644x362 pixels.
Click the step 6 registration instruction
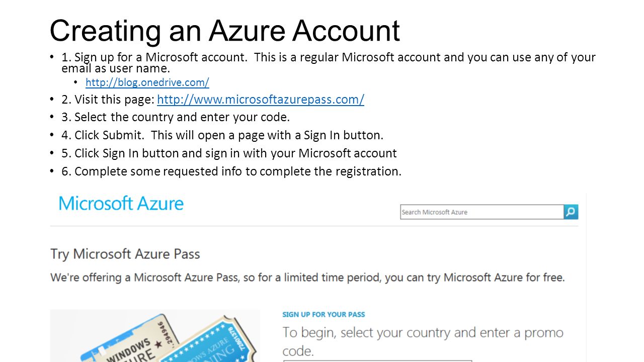231,171
